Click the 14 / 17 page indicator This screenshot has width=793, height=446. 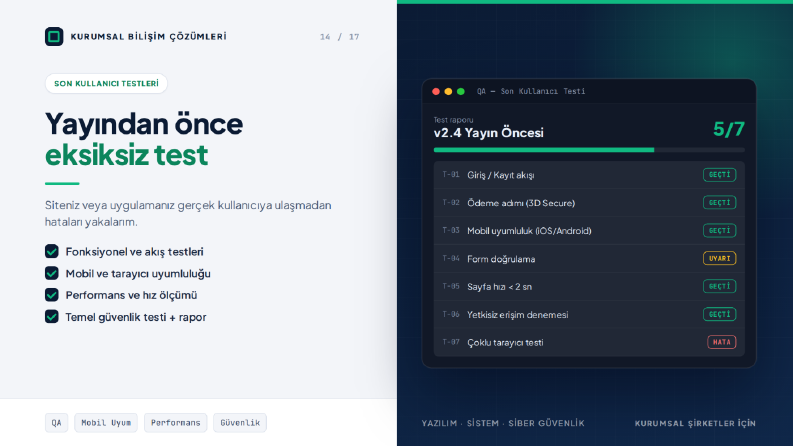tap(339, 37)
